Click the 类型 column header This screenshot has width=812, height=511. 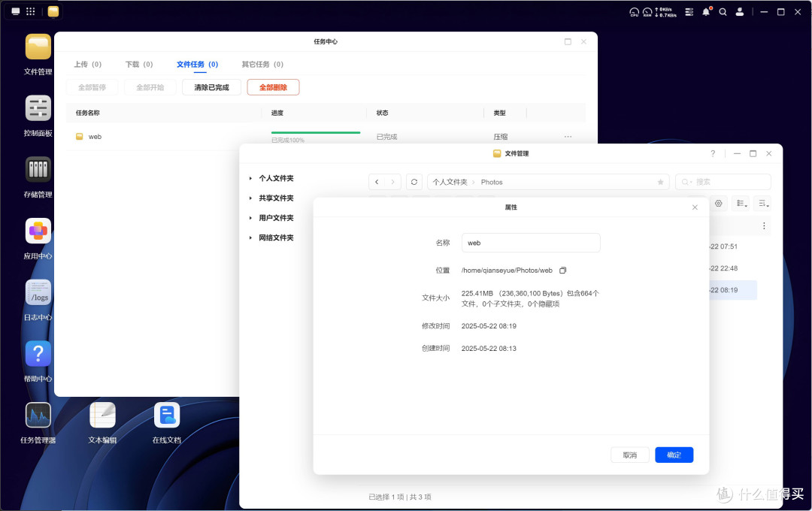(x=499, y=113)
